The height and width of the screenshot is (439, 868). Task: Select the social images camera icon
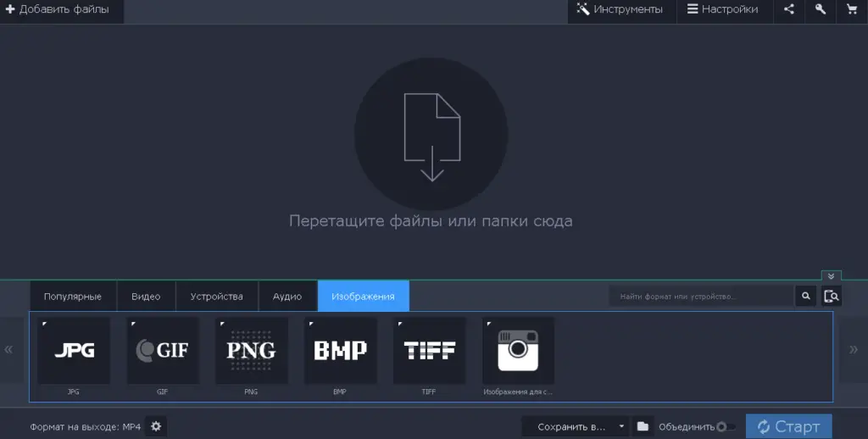(x=518, y=350)
